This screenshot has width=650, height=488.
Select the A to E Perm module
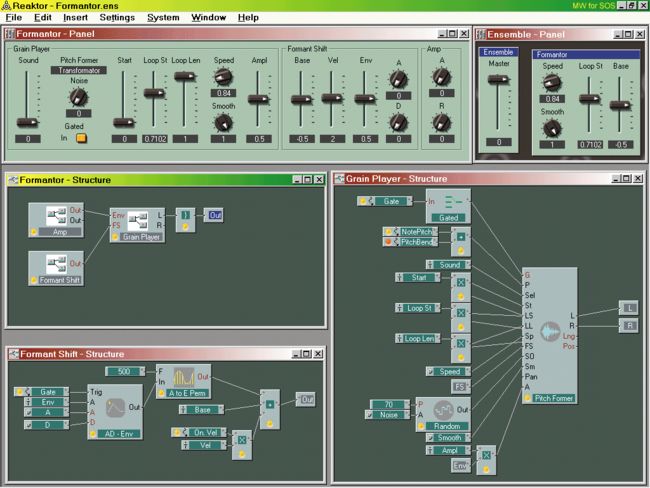(x=183, y=381)
